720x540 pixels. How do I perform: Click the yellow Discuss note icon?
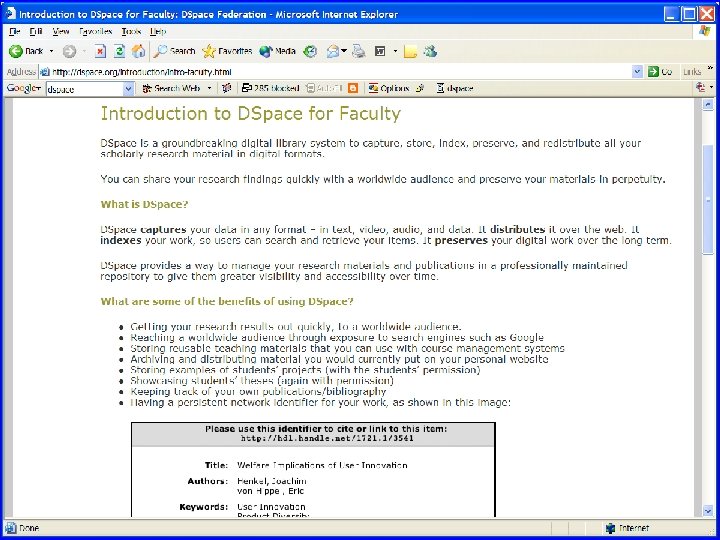pos(410,51)
